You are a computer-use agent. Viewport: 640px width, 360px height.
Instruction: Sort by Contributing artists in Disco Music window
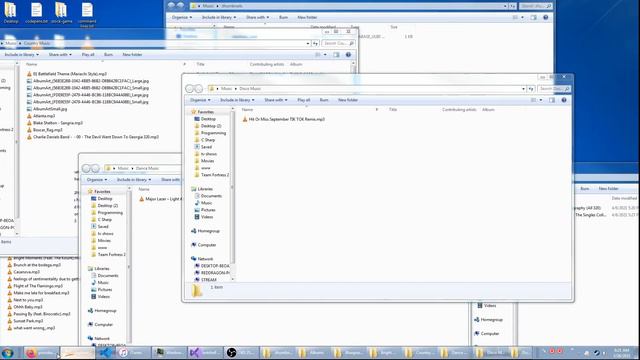click(x=459, y=110)
